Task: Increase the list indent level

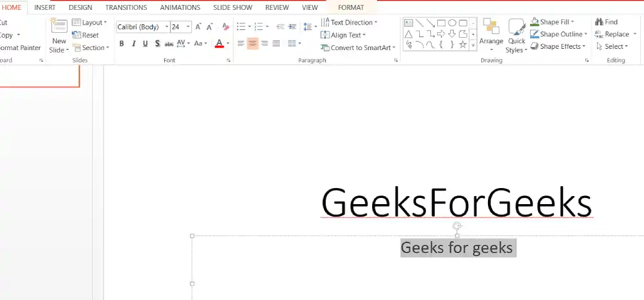Action: (x=292, y=27)
